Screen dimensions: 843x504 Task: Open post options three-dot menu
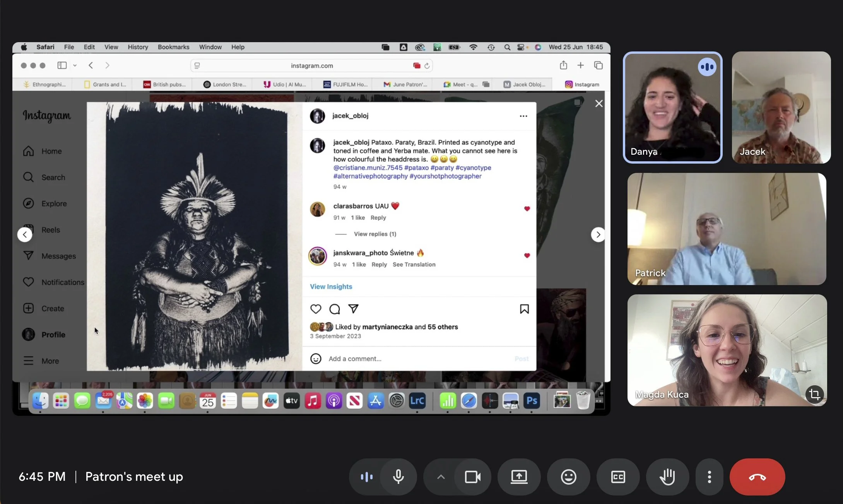523,116
